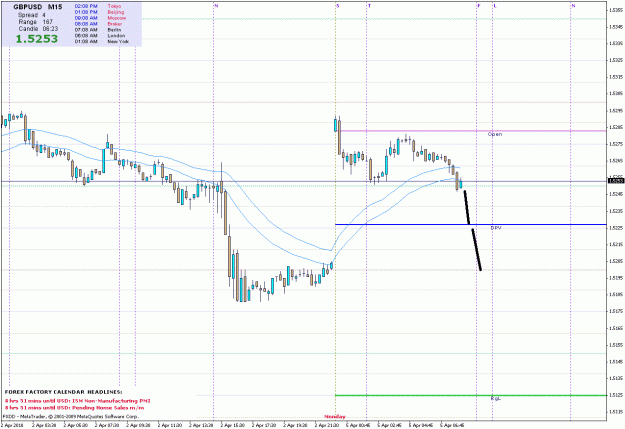
Task: Click the large green 1.5253 price
Action: click(37, 39)
